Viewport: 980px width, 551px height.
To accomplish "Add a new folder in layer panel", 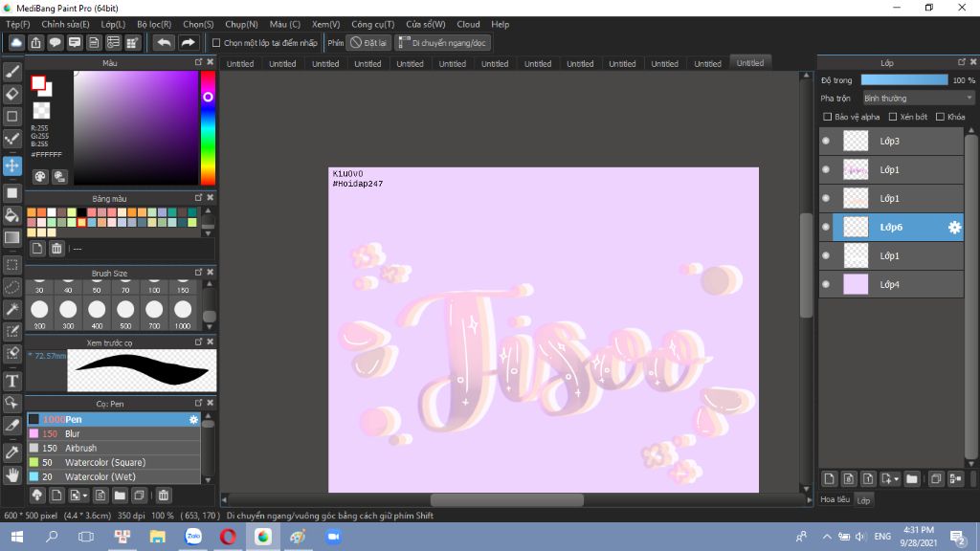I will [912, 479].
